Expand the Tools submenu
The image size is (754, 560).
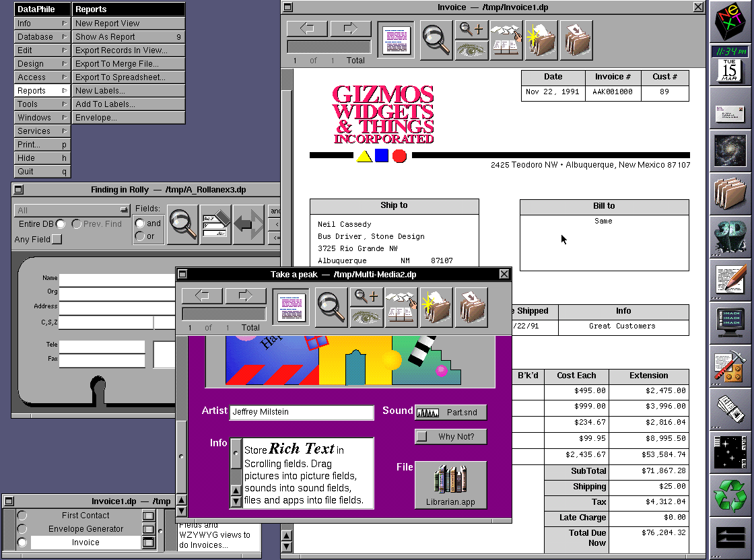tap(42, 104)
